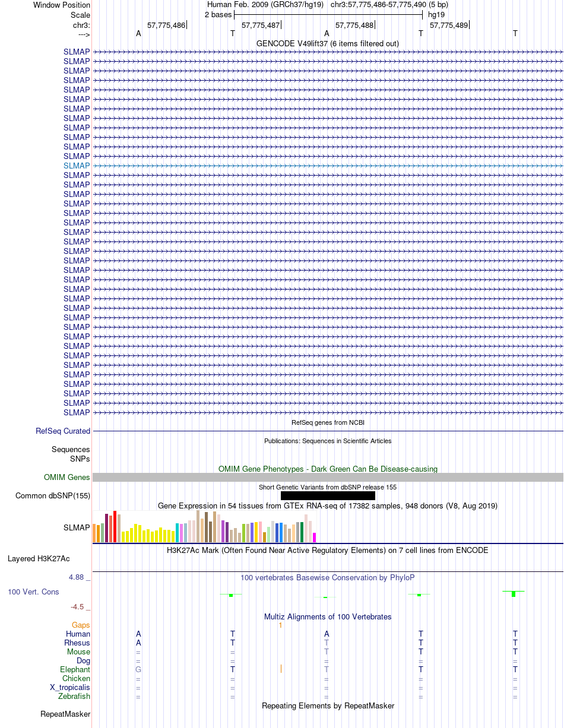The height and width of the screenshot is (728, 564).
Task: Click the 'chr3:57,775,486-57,775,490 (5 bp)' position text
Action: coord(389,4)
